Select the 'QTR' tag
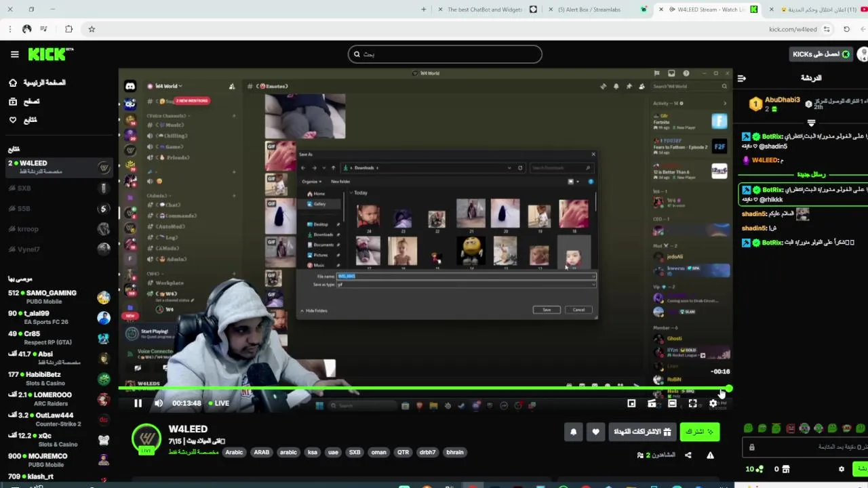This screenshot has width=868, height=488. click(x=403, y=452)
